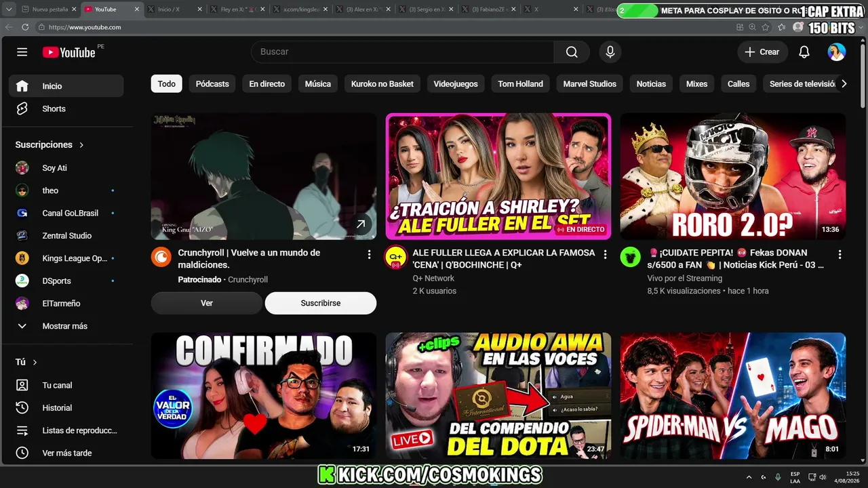This screenshot has width=868, height=488.
Task: Click the Crear button
Action: (x=762, y=52)
